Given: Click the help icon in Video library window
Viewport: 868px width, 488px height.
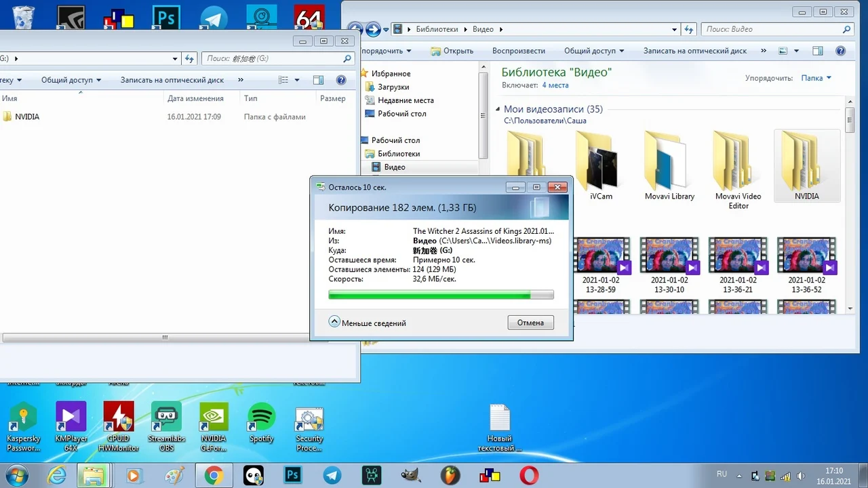Looking at the screenshot, I should point(840,51).
